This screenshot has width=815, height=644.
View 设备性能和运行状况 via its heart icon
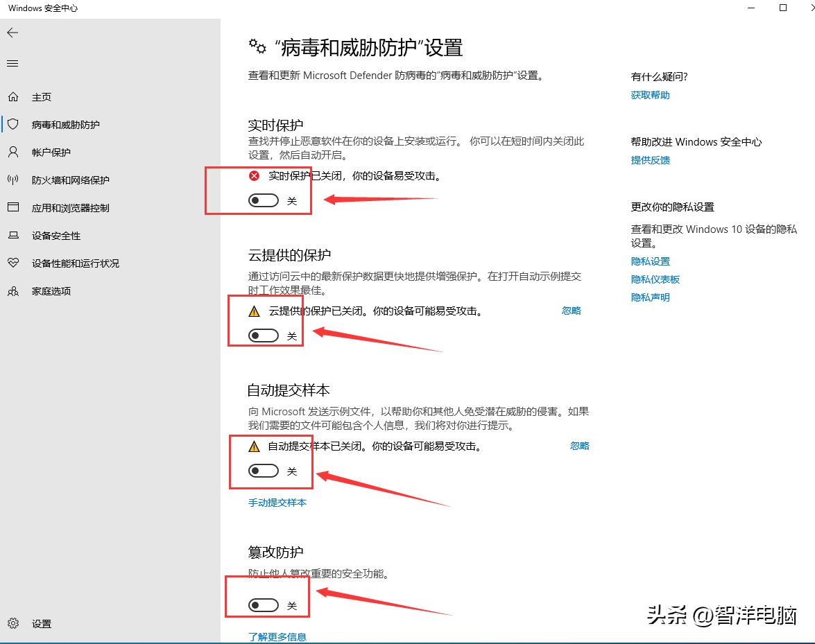[x=12, y=263]
